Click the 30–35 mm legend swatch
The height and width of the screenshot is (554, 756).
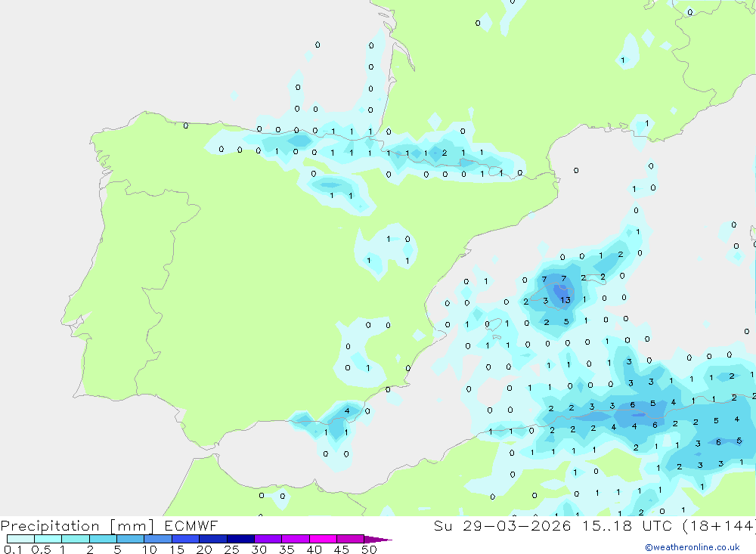[268, 539]
